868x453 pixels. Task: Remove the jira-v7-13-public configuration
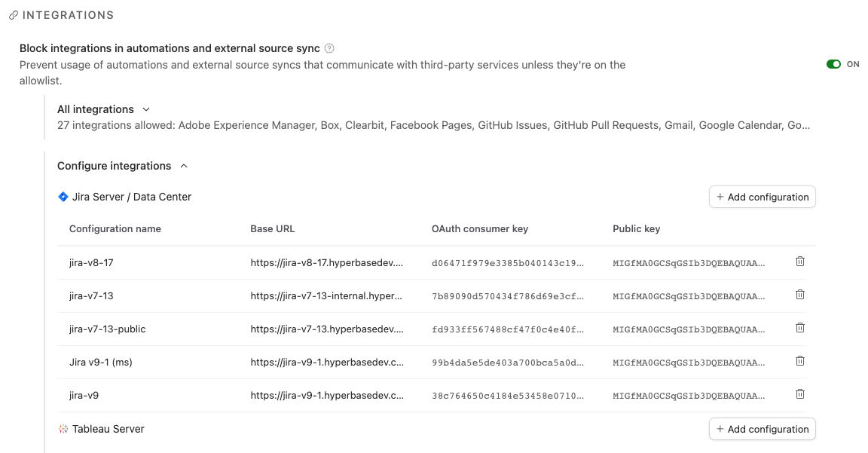800,328
